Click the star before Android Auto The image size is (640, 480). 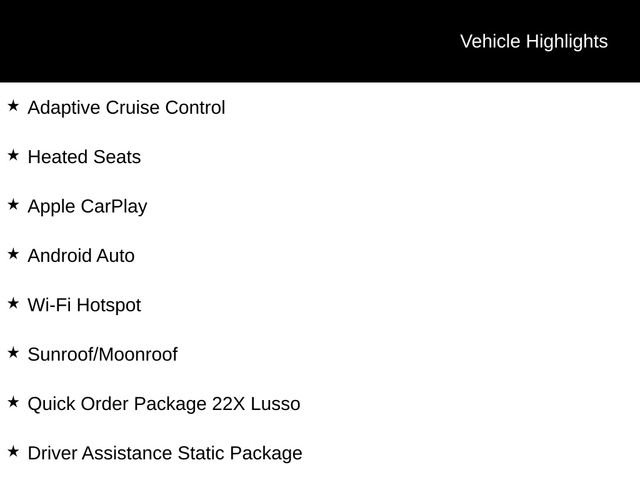(x=13, y=254)
